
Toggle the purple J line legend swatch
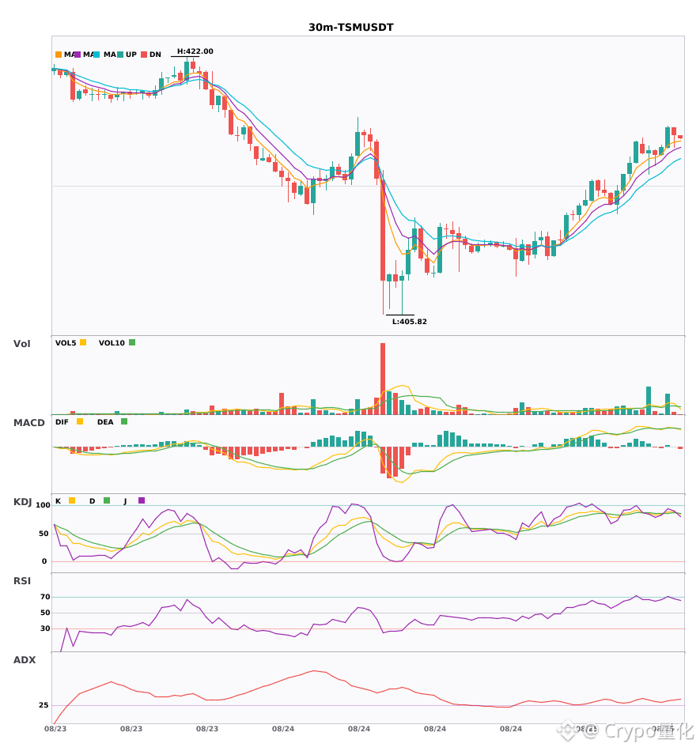142,500
